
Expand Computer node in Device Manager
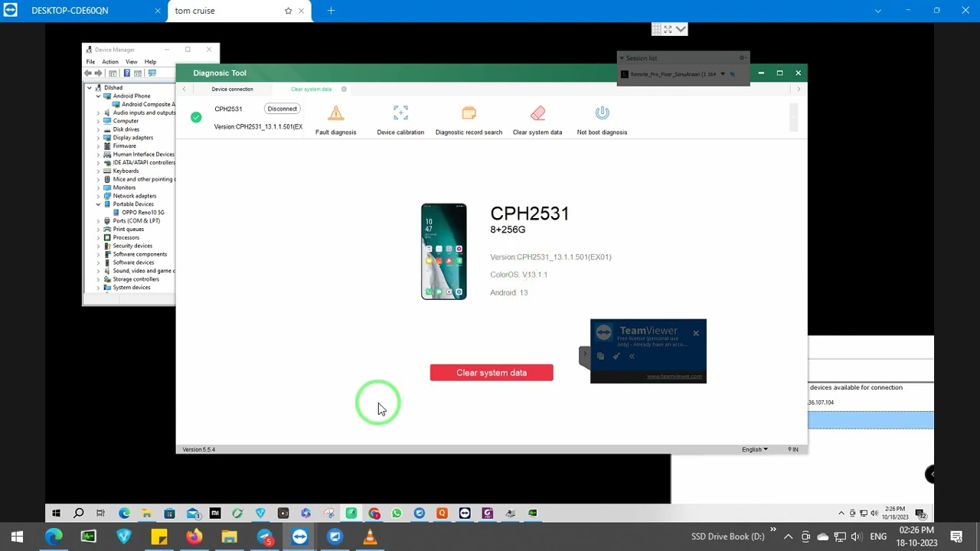coord(98,121)
